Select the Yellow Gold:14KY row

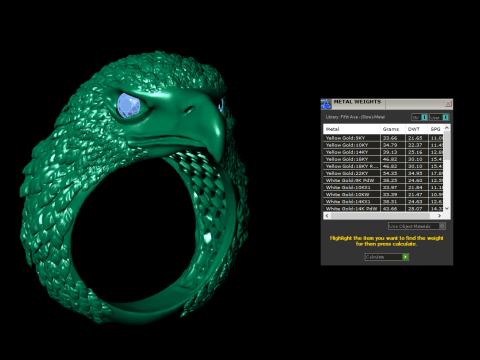pos(383,152)
